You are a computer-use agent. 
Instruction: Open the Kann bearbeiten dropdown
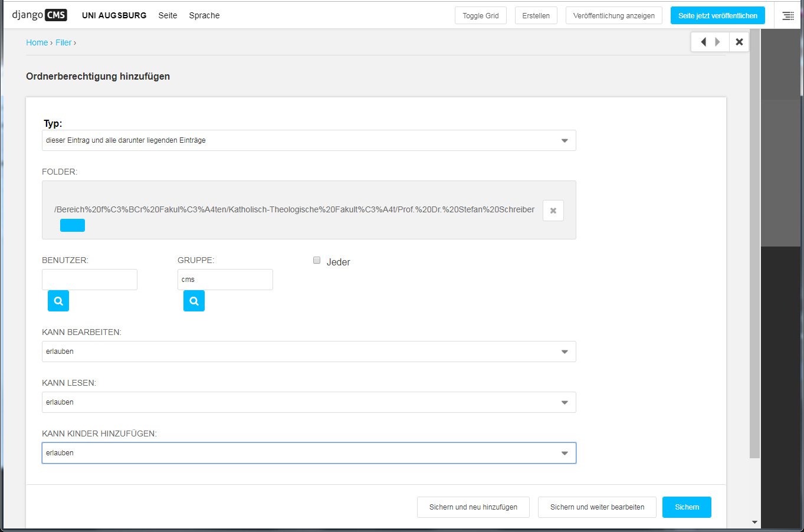pyautogui.click(x=309, y=352)
